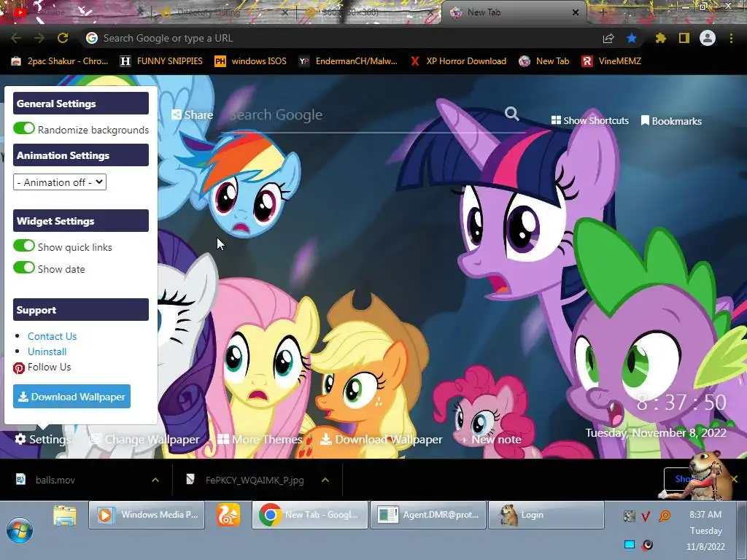Open the Extensions puzzle icon
747x560 pixels.
661,38
